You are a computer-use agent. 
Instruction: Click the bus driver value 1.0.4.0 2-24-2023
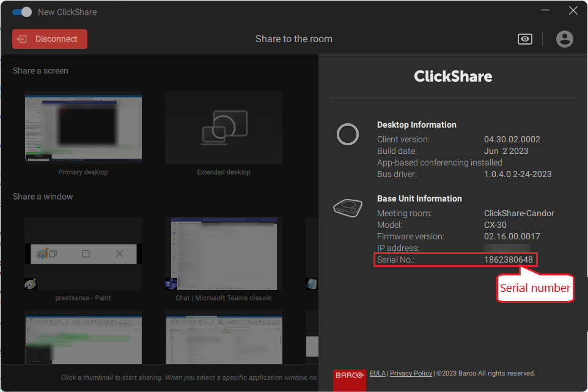tap(518, 174)
